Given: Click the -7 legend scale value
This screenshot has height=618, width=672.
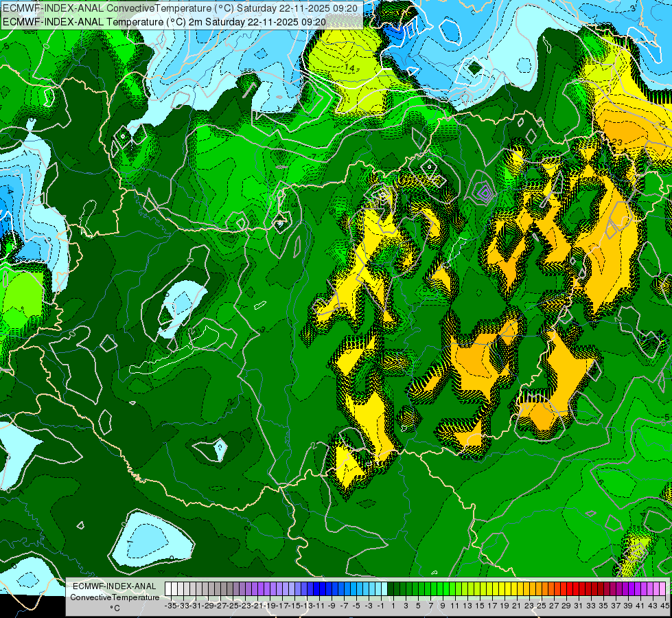Looking at the screenshot, I should [x=344, y=606].
